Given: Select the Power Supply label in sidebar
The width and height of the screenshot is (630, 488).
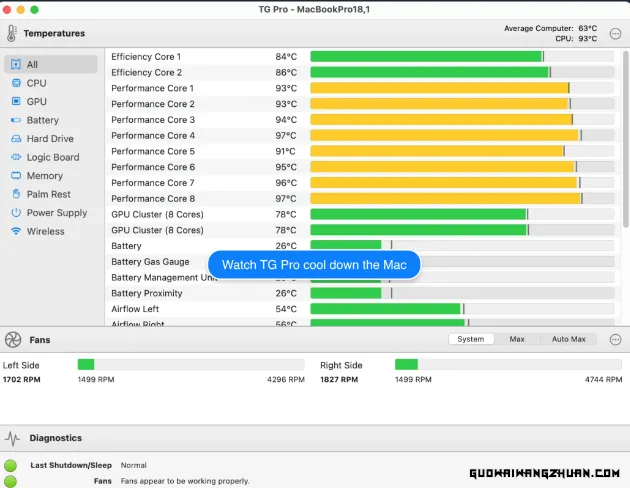Looking at the screenshot, I should [x=57, y=212].
